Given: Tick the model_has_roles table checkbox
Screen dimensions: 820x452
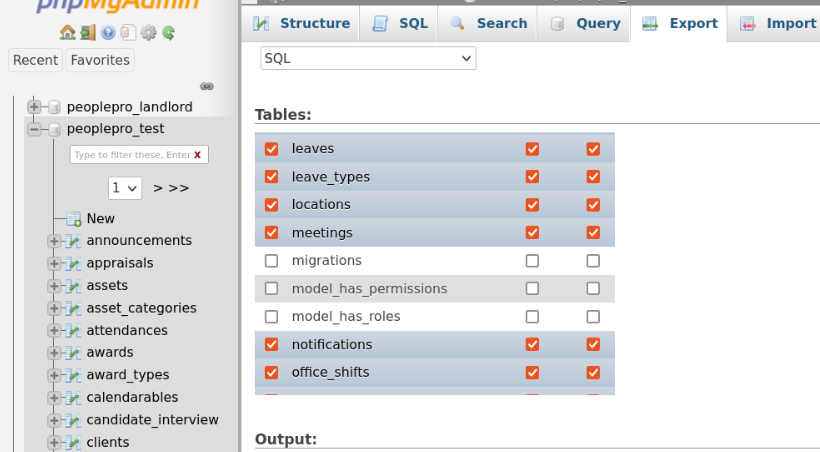Looking at the screenshot, I should pos(271,317).
